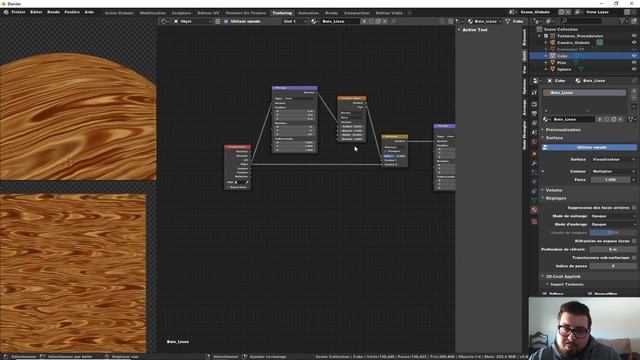
Task: Expand the Volume panel
Action: [554, 190]
